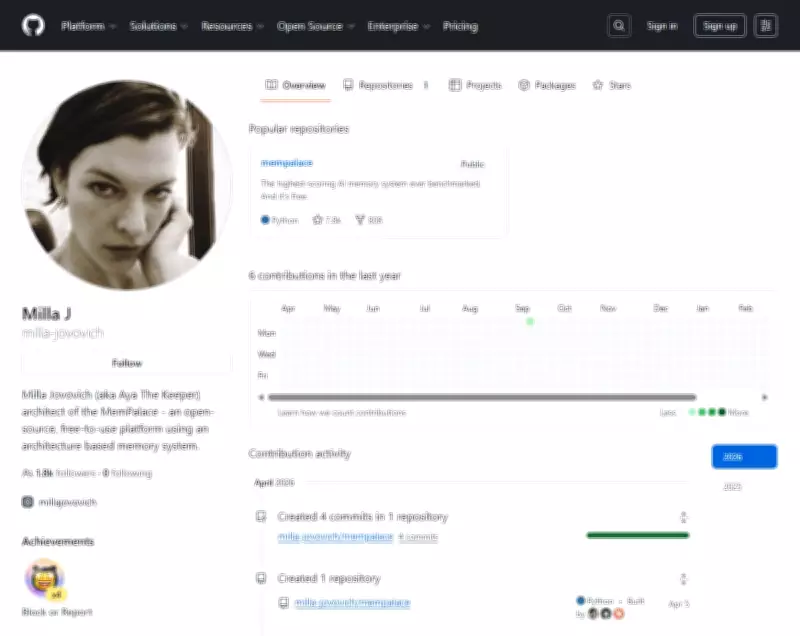The image size is (800, 636).
Task: Expand the Open Source menu
Action: click(315, 26)
